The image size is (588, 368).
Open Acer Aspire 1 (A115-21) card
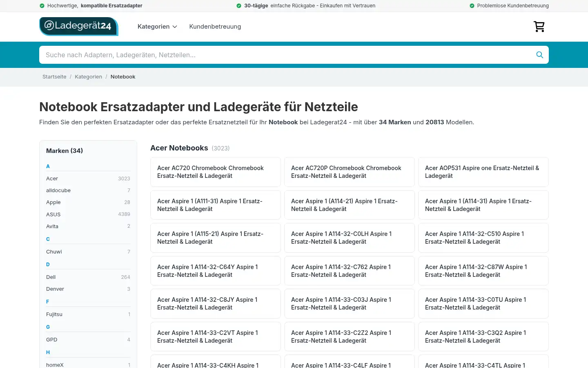pos(216,238)
